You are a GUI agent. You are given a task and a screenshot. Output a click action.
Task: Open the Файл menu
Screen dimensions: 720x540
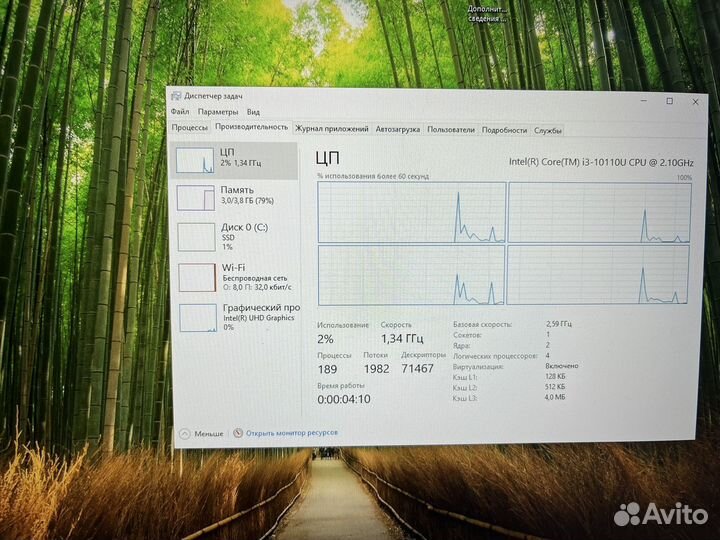pos(179,112)
